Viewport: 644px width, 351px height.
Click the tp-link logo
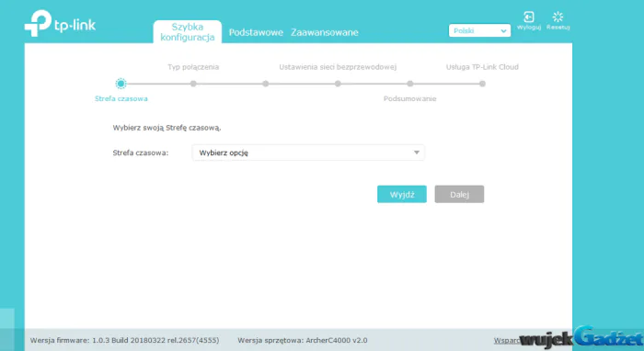[x=60, y=23]
